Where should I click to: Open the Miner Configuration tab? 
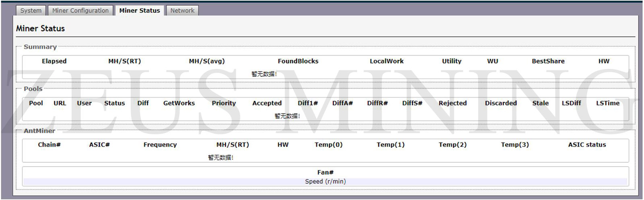80,10
